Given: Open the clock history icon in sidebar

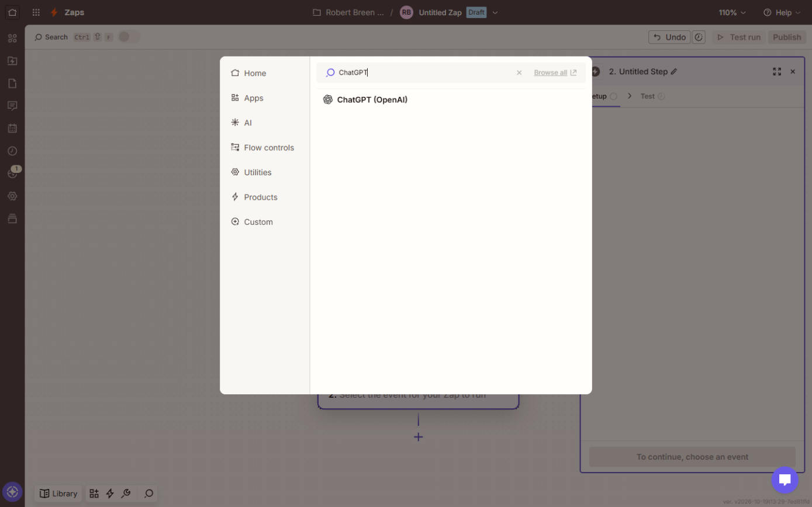Looking at the screenshot, I should (12, 151).
